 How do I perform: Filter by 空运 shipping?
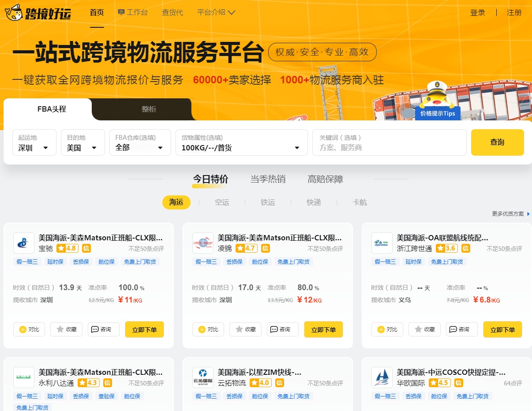(x=222, y=202)
